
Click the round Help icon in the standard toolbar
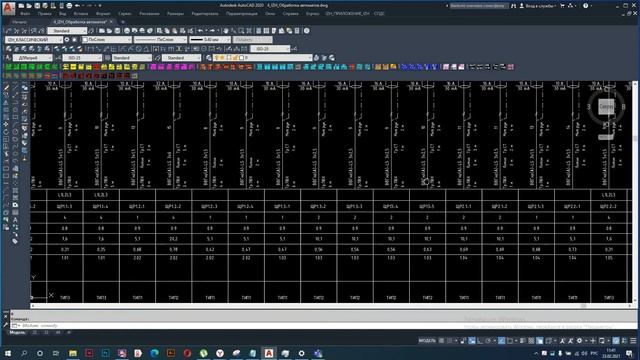[307, 31]
